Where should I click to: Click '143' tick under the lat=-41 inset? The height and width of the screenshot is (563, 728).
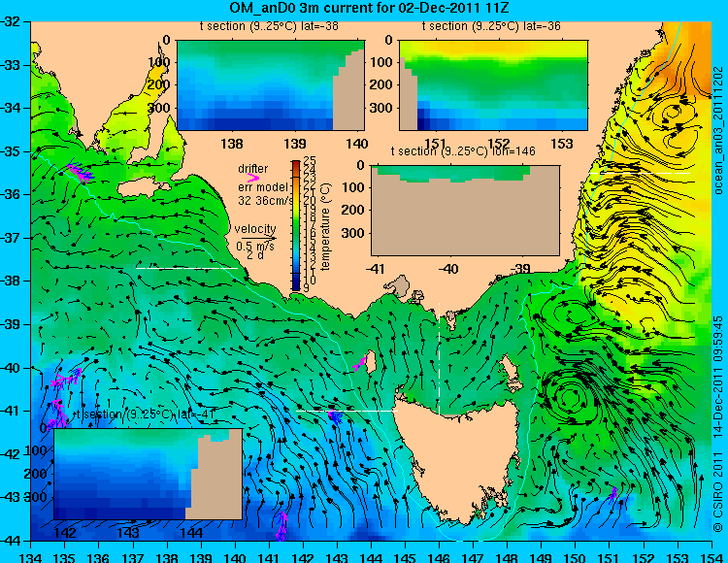tap(128, 532)
